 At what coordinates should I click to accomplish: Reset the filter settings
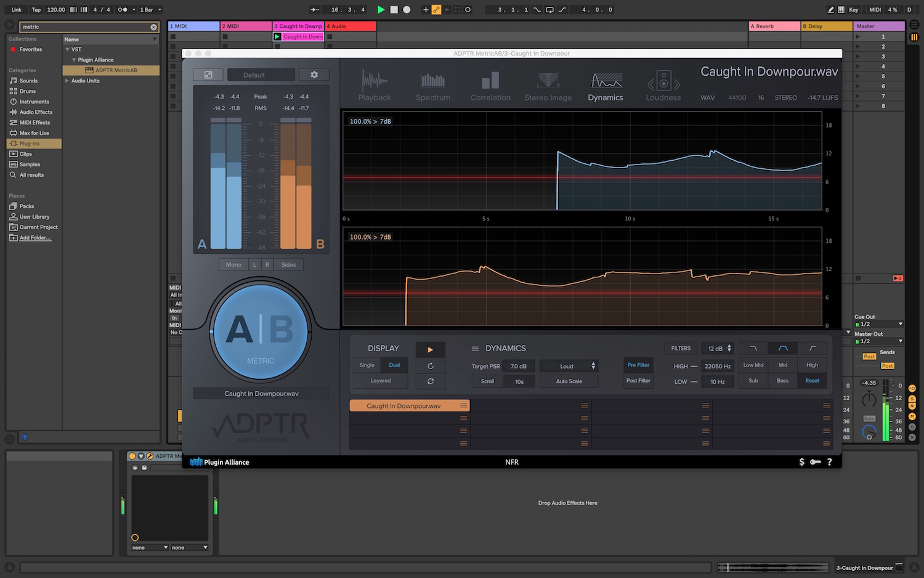(x=812, y=380)
